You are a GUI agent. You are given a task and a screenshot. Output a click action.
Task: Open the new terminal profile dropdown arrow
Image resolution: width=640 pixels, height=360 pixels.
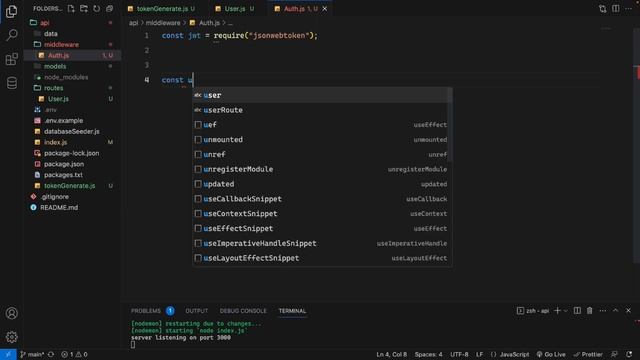tap(566, 311)
